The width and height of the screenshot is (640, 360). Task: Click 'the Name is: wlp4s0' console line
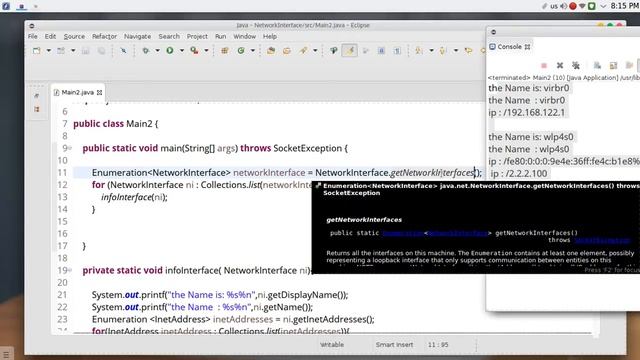coord(531,137)
